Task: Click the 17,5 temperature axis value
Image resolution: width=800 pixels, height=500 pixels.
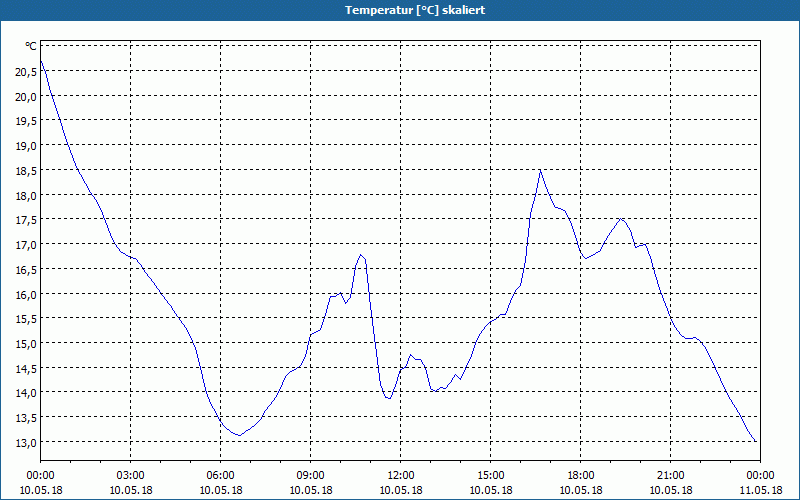Action: tap(26, 220)
